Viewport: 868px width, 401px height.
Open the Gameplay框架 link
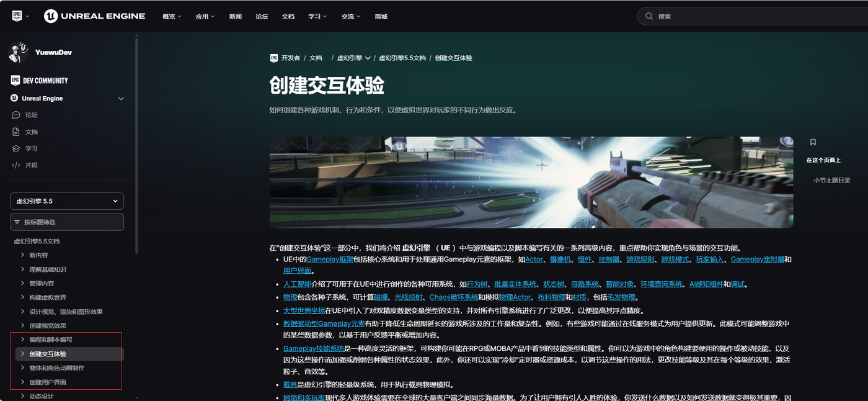(330, 259)
